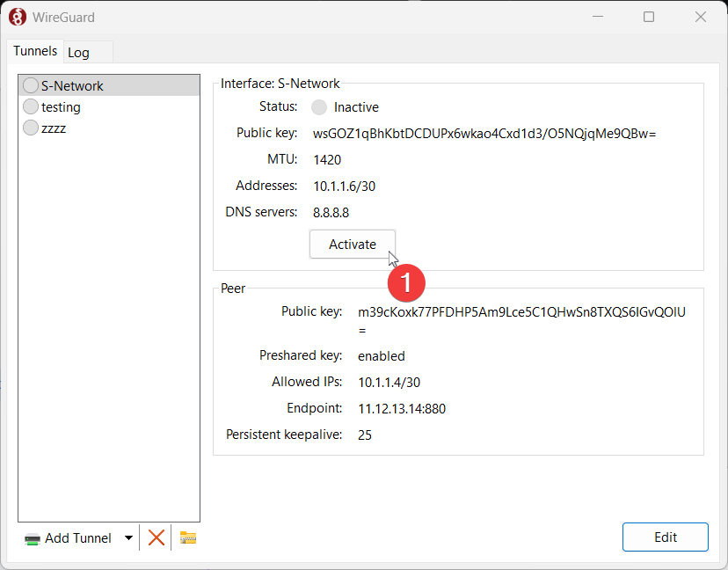Maximize the WireGuard window
The image size is (728, 570).
(x=649, y=17)
